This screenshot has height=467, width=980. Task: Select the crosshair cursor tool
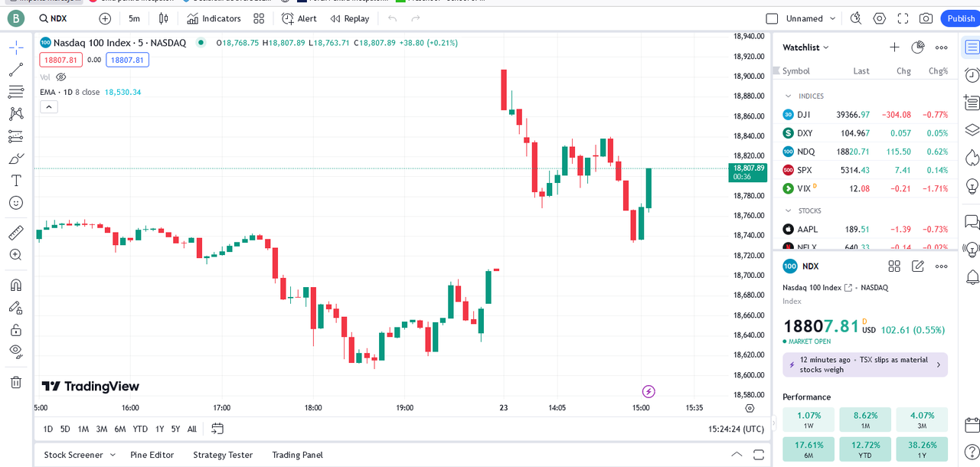[x=16, y=47]
